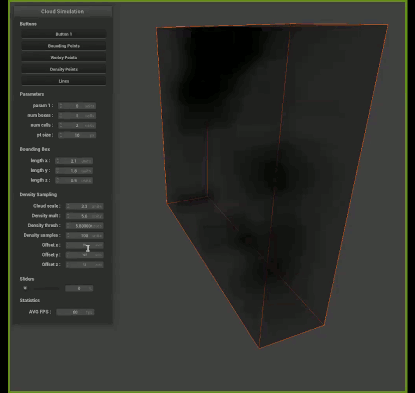Image resolution: width=415 pixels, height=393 pixels.
Task: Click the Button 1 button
Action: tap(64, 34)
